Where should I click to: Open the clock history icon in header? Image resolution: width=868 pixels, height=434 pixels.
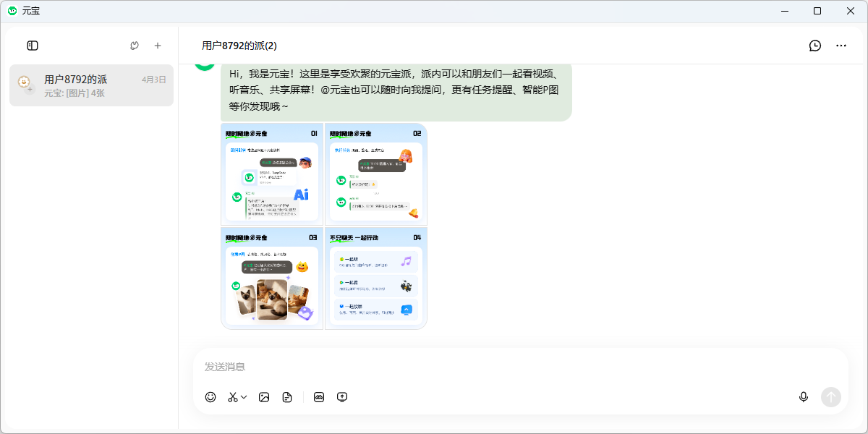(x=815, y=46)
